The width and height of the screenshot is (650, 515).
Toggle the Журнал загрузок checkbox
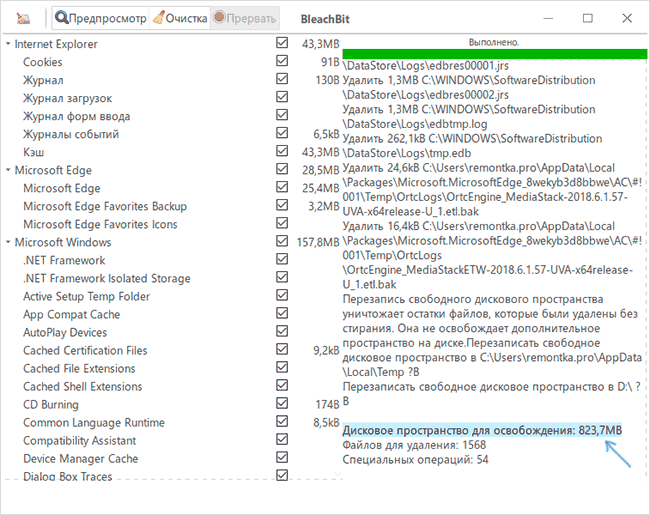click(282, 97)
